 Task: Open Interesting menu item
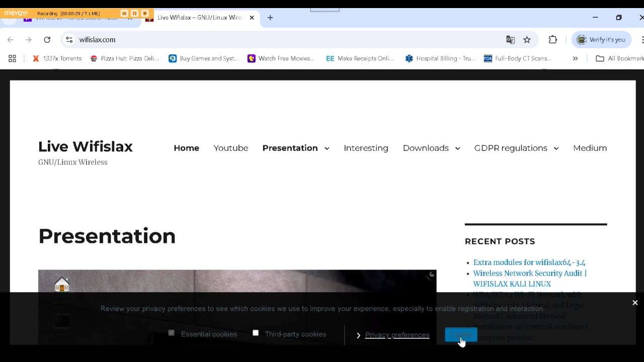[366, 148]
